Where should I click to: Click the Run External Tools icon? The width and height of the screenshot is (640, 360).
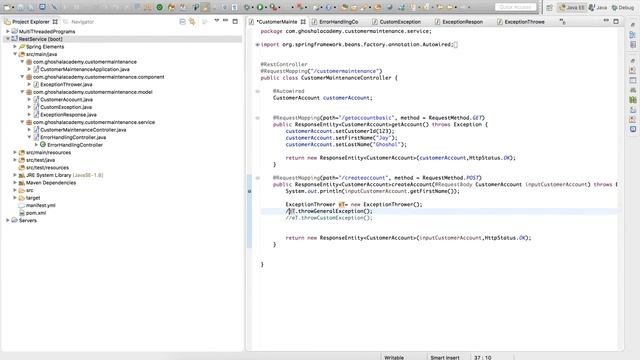273,7
